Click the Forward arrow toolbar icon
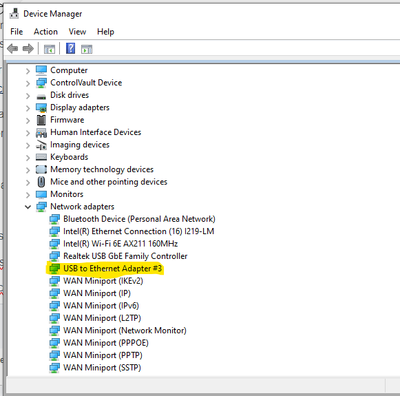Image resolution: width=400 pixels, height=396 pixels. point(28,49)
